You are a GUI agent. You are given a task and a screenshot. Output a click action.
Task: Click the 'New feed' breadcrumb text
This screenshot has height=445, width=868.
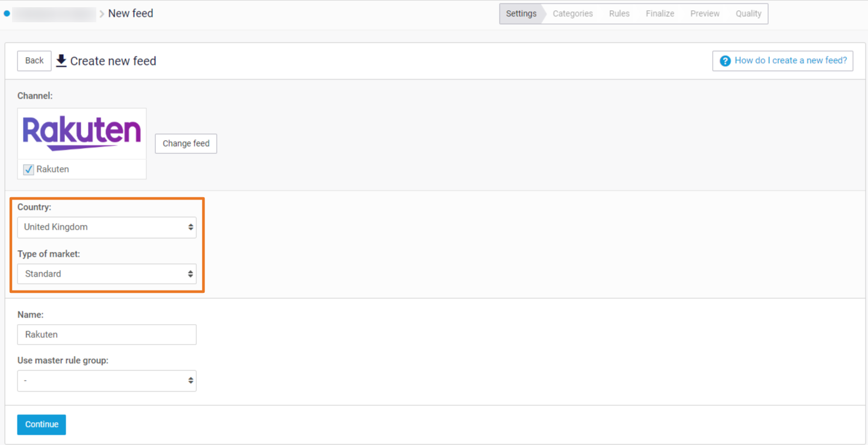[131, 13]
